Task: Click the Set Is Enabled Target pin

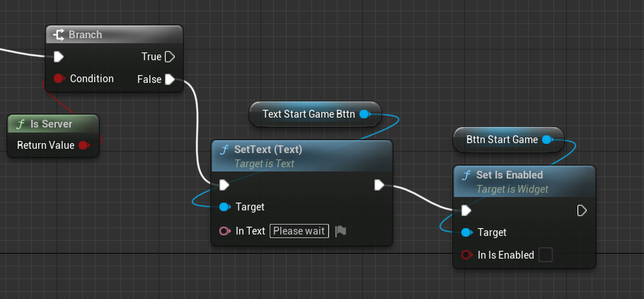Action: (x=466, y=232)
